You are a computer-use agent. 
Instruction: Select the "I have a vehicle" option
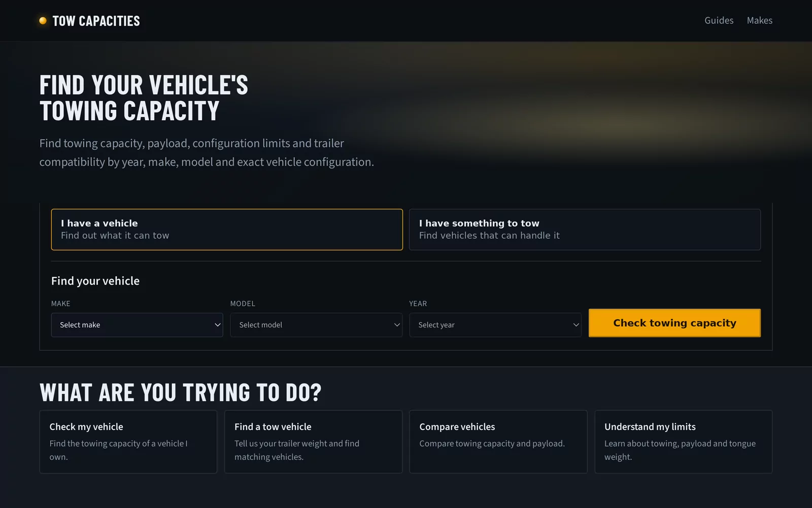pos(227,230)
